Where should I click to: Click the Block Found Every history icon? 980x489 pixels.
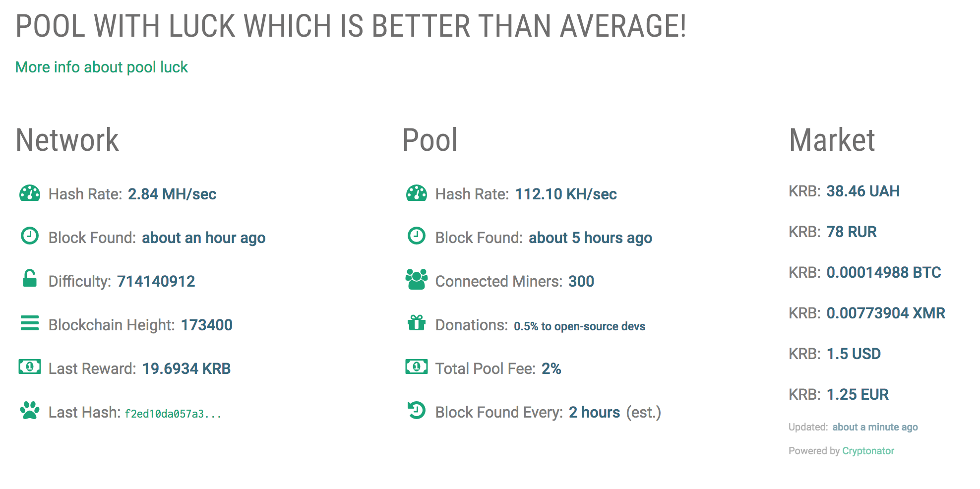pyautogui.click(x=417, y=410)
